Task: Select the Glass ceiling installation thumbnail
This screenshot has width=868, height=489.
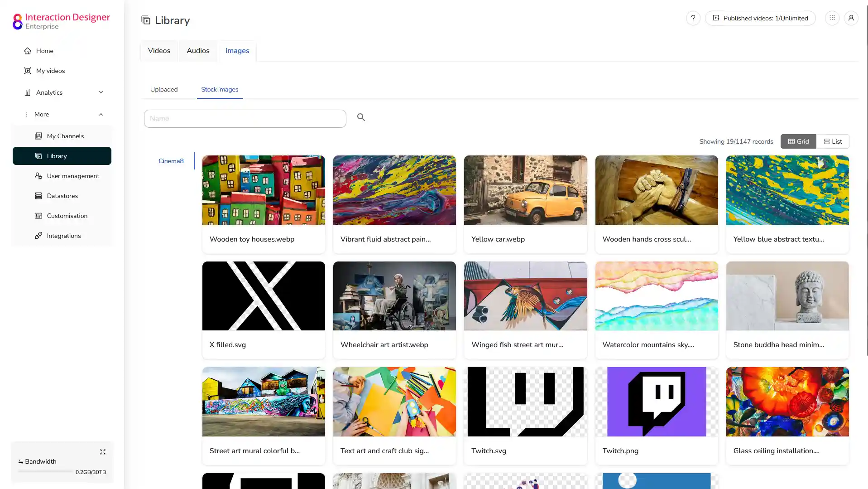Action: point(787,402)
